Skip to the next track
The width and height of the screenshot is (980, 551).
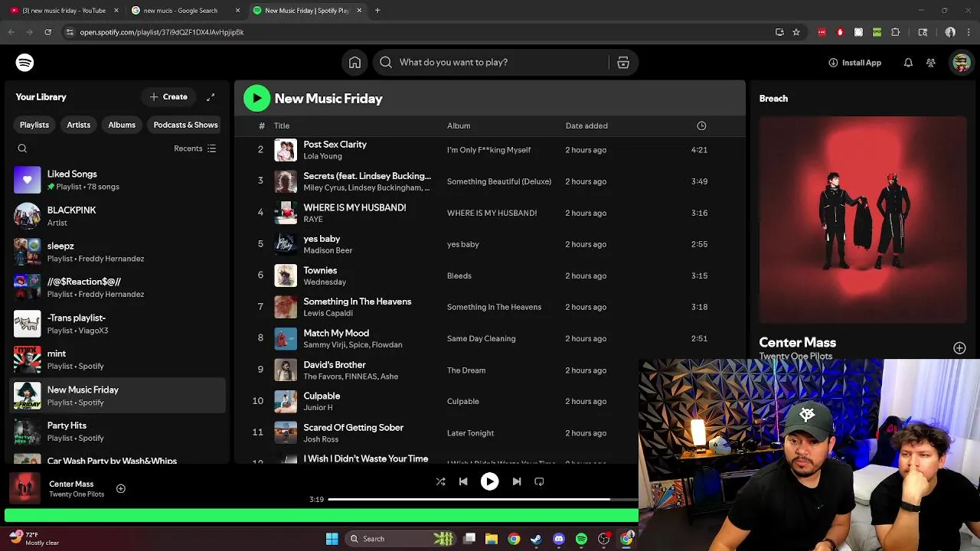(517, 481)
